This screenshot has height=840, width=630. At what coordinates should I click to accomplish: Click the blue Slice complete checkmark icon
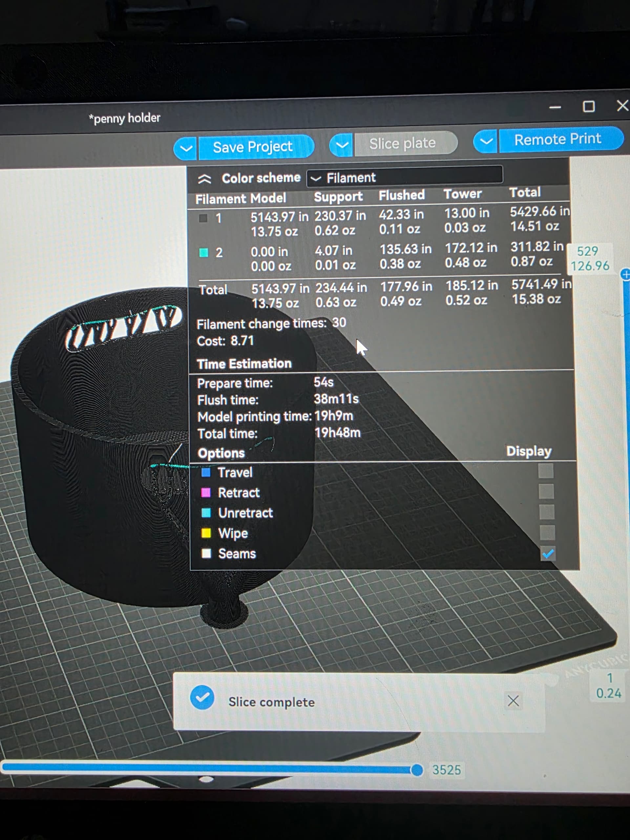[202, 697]
